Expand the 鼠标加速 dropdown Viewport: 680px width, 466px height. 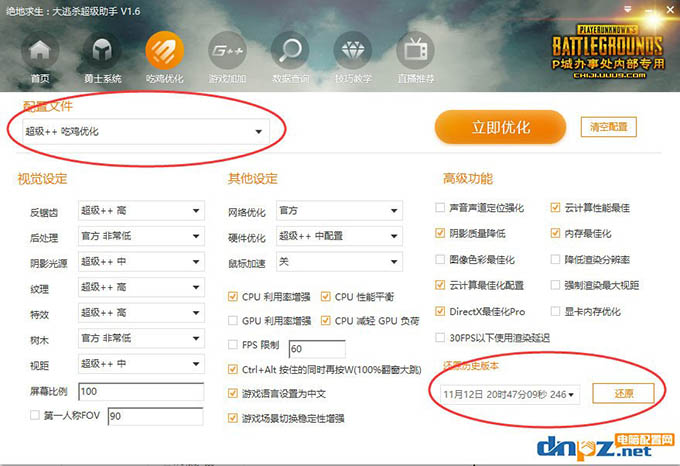[339, 262]
